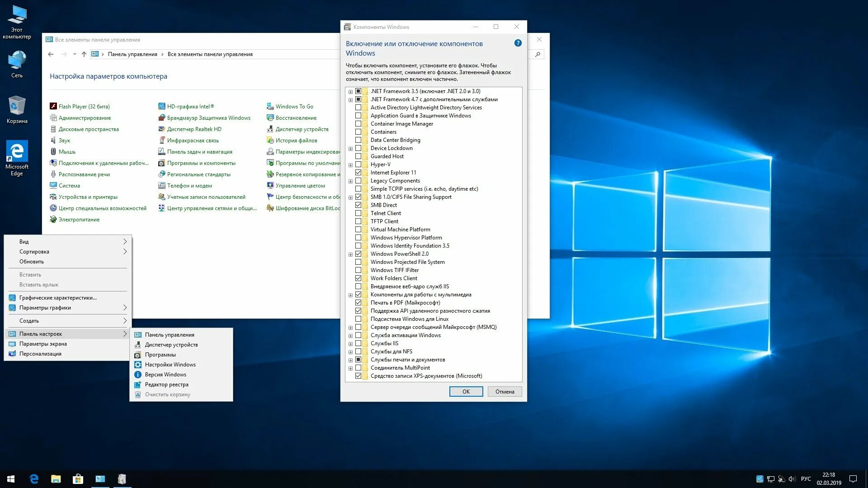The image size is (868, 488).
Task: Select Этот компьютер desktop icon
Action: [x=17, y=23]
